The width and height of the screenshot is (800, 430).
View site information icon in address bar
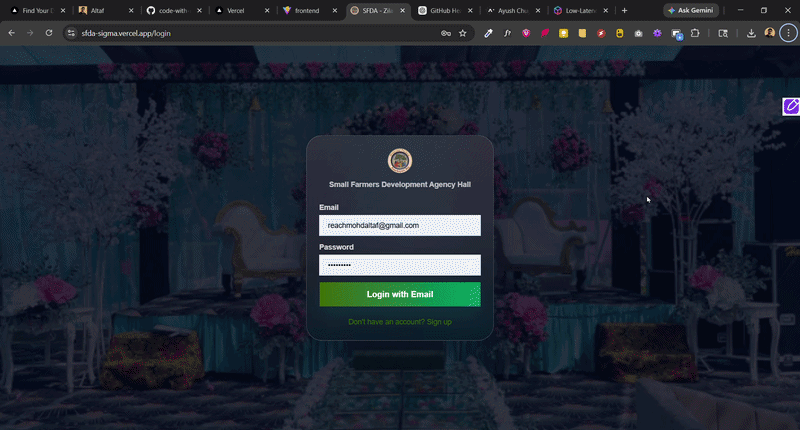pyautogui.click(x=71, y=33)
